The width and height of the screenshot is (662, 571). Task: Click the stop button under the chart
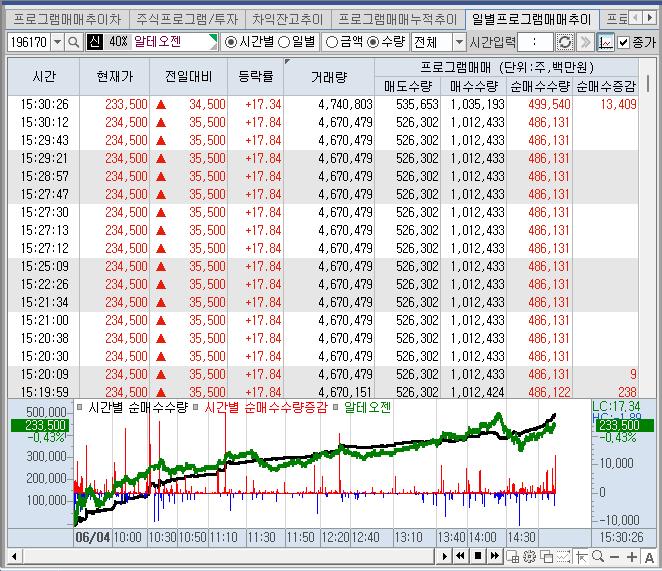tap(478, 556)
